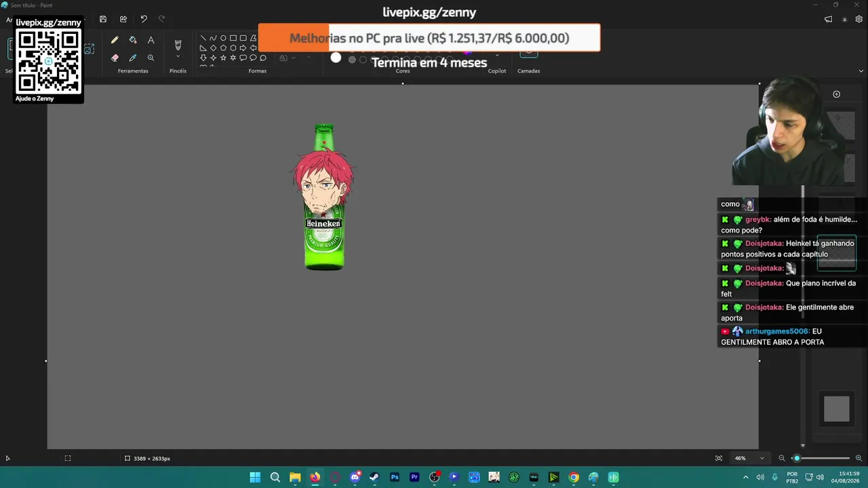Open Firefox from the taskbar
Viewport: 868px width, 488px height.
[x=315, y=477]
